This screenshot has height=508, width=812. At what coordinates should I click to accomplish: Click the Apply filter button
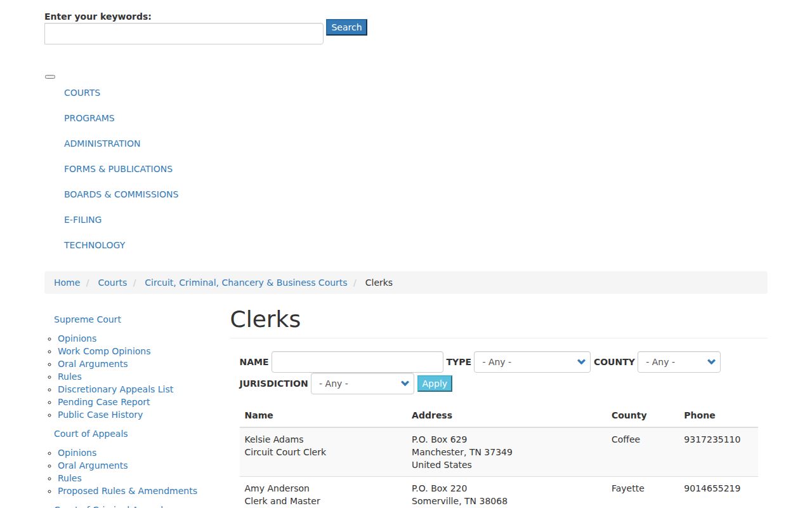pos(435,384)
